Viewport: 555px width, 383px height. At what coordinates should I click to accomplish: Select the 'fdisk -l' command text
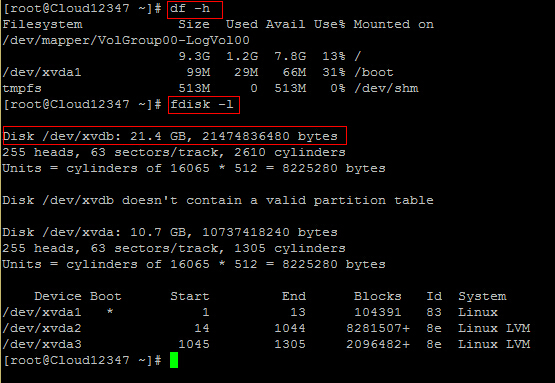pos(202,104)
